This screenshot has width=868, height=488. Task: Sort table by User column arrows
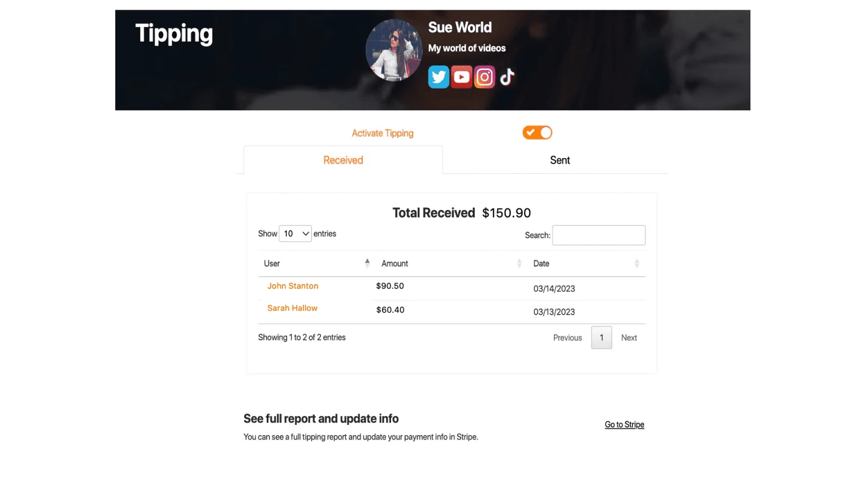[367, 263]
